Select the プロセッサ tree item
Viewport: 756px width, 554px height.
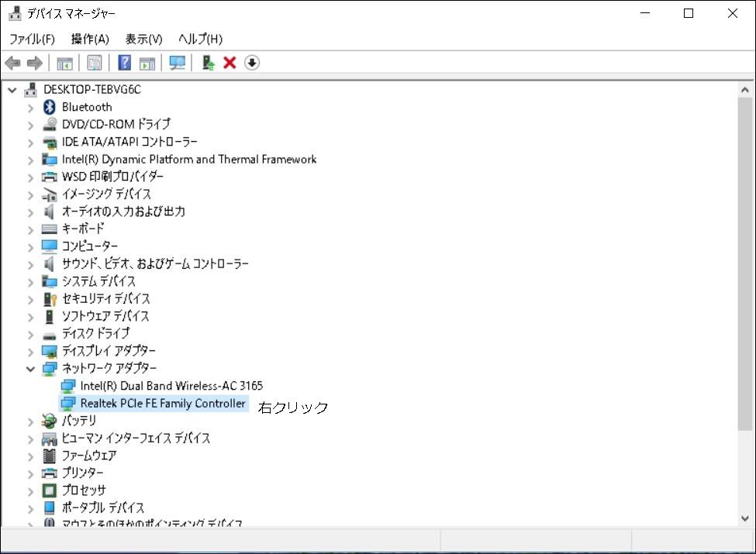pyautogui.click(x=84, y=490)
